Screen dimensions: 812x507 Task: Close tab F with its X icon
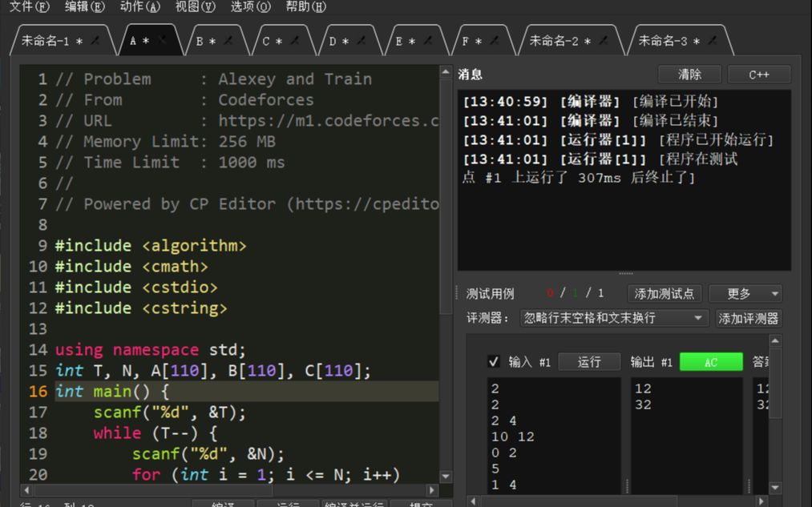[x=495, y=40]
